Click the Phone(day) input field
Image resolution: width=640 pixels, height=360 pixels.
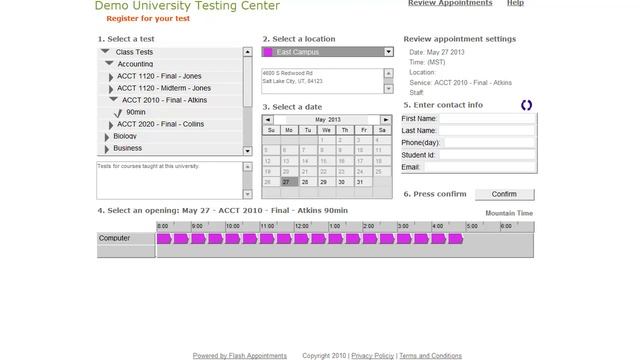(x=490, y=143)
